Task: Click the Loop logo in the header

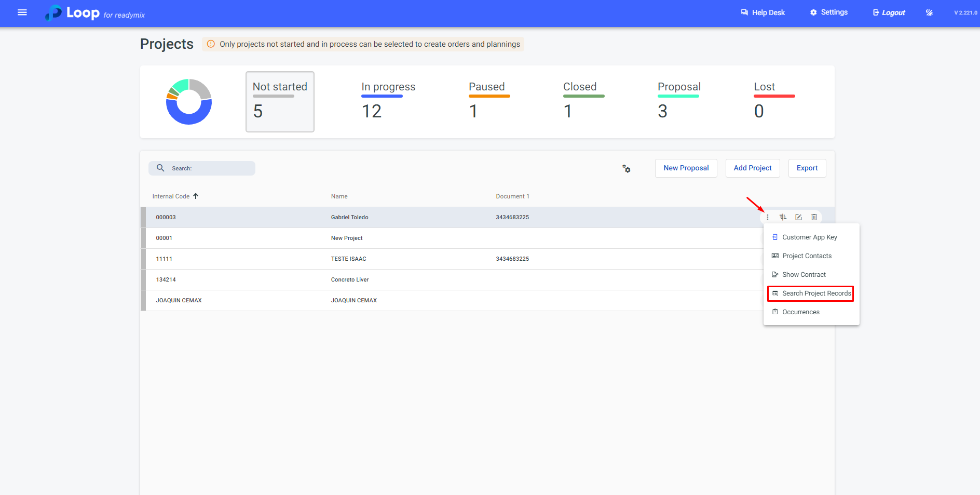Action: [x=73, y=13]
